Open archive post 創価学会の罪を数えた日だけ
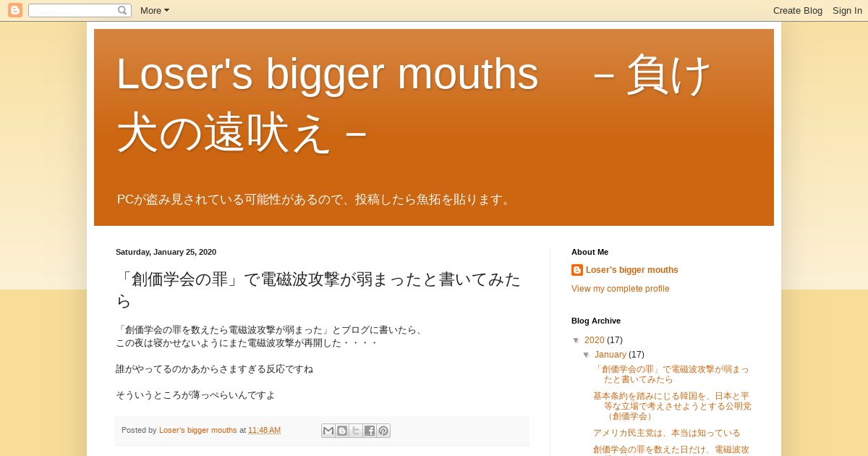This screenshot has height=456, width=868. [x=671, y=450]
